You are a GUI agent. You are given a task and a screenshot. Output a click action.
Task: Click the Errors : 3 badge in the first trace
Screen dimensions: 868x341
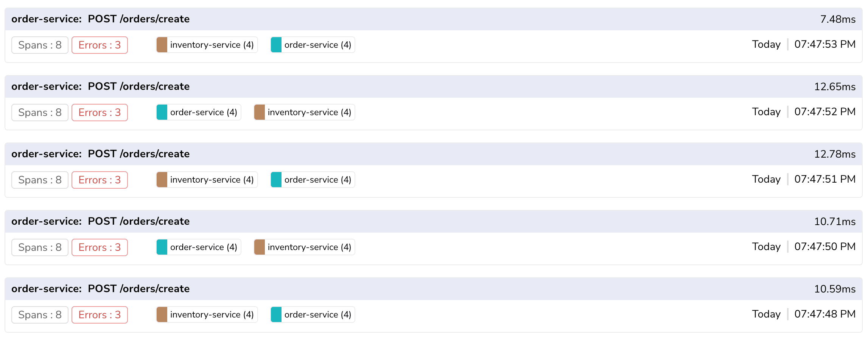(100, 45)
